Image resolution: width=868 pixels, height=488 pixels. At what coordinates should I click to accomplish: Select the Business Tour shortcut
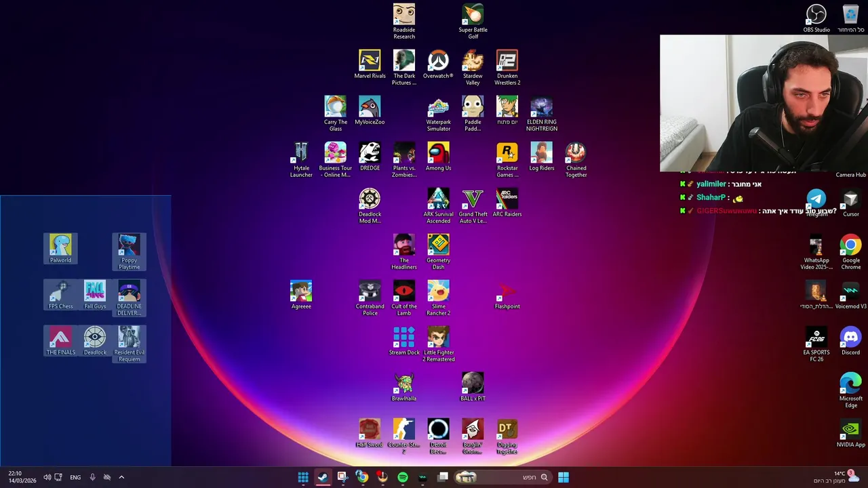point(335,160)
